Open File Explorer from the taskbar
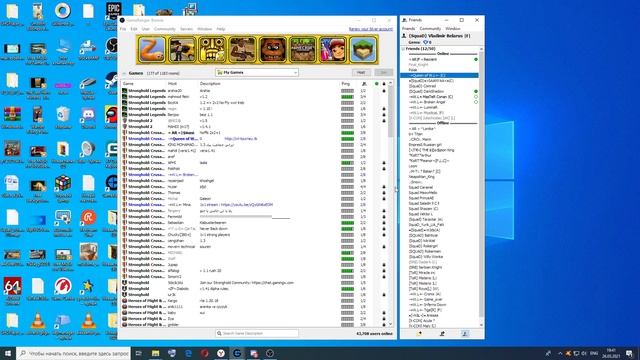Viewport: 640px width, 360px height. (155, 353)
